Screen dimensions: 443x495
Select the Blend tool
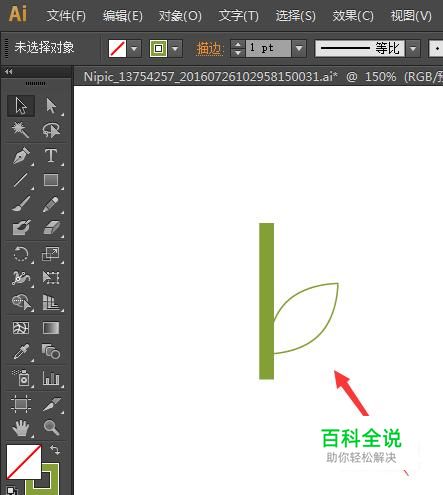[x=51, y=352]
